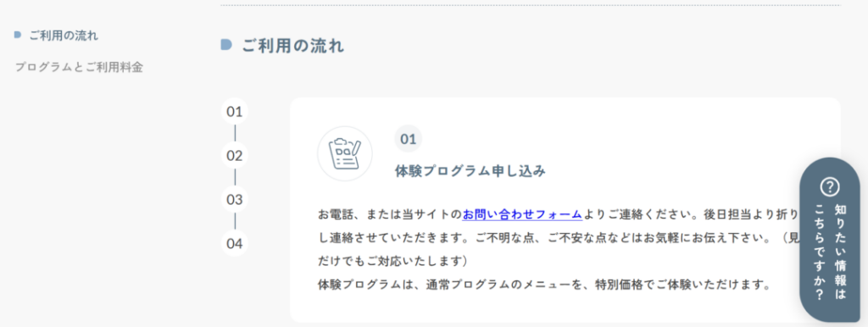Click the bullet icon beside sidebar ご利用の流れ

coord(18,35)
